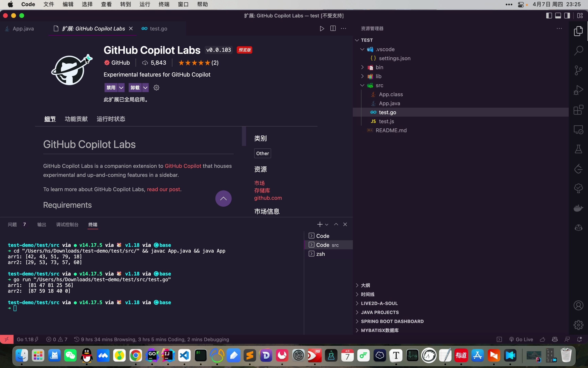588x368 pixels.
Task: Expand the 时间线 timeline section
Action: [x=460, y=294]
